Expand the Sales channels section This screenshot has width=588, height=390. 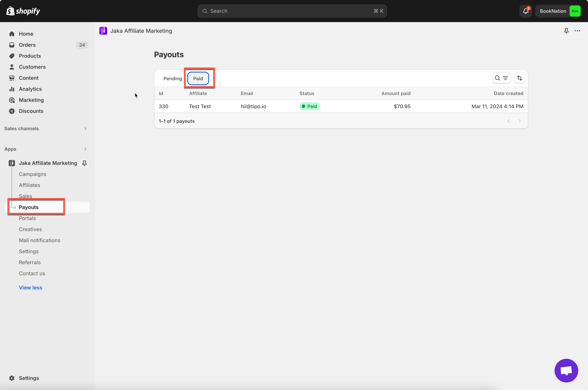[x=85, y=129]
